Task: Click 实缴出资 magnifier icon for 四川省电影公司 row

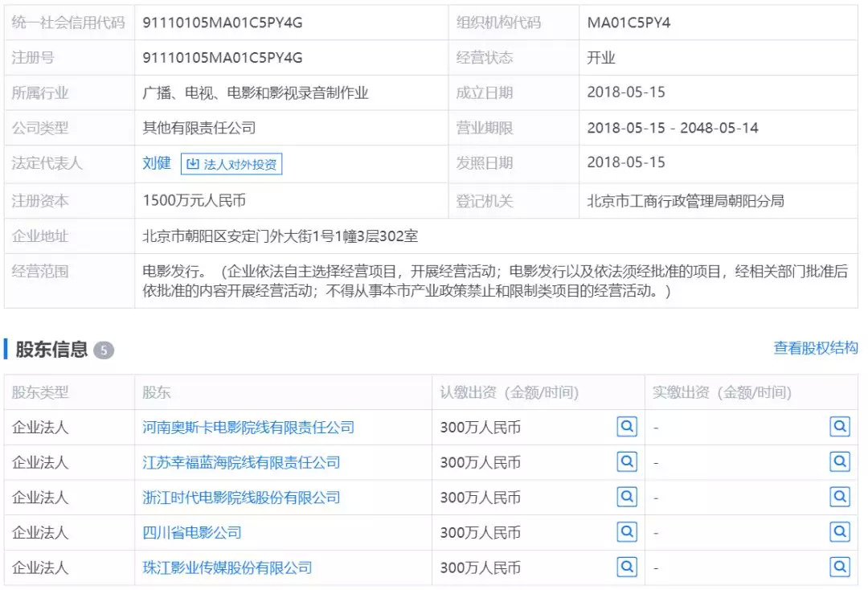Action: click(x=840, y=532)
